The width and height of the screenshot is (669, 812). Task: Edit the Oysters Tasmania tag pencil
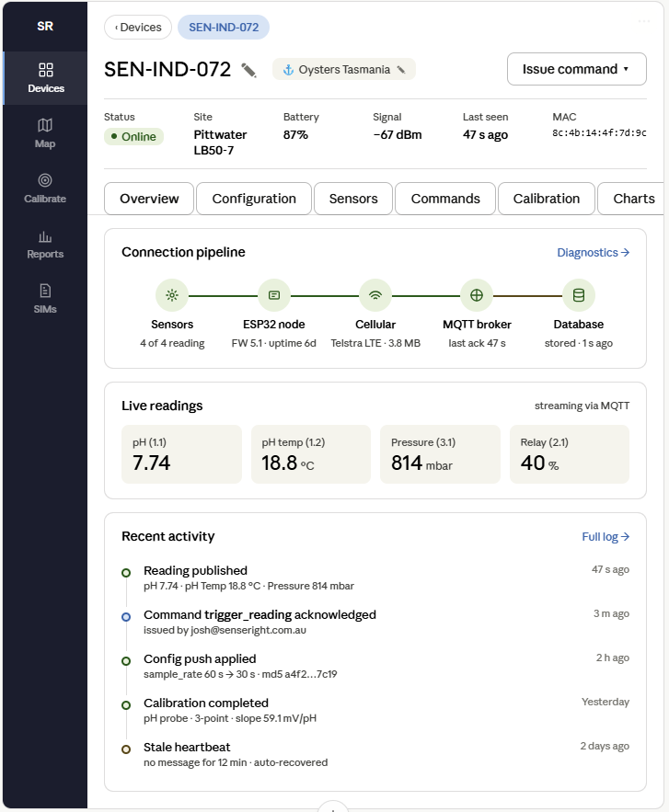click(401, 69)
